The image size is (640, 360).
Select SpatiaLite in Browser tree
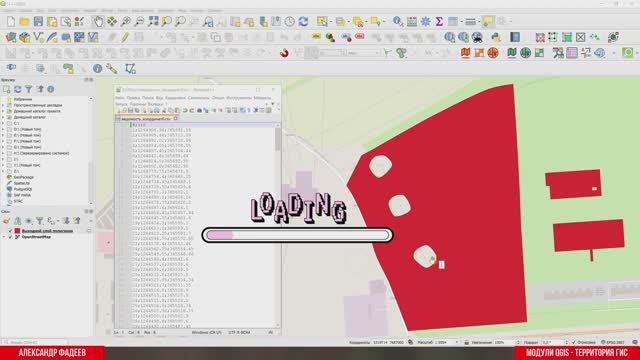click(22, 183)
